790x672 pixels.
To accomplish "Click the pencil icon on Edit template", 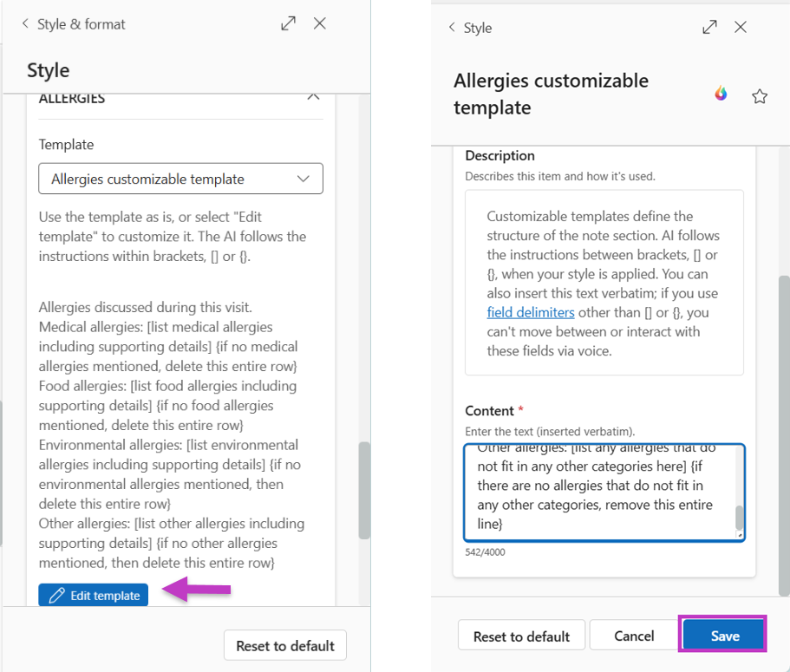I will 55,595.
